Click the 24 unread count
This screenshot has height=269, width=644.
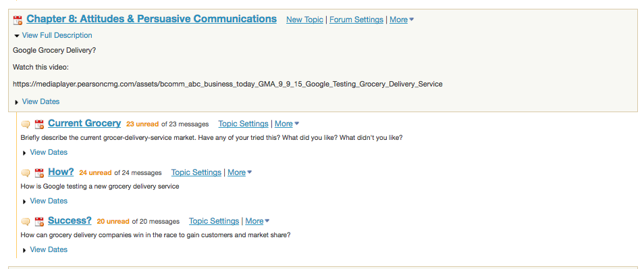95,173
